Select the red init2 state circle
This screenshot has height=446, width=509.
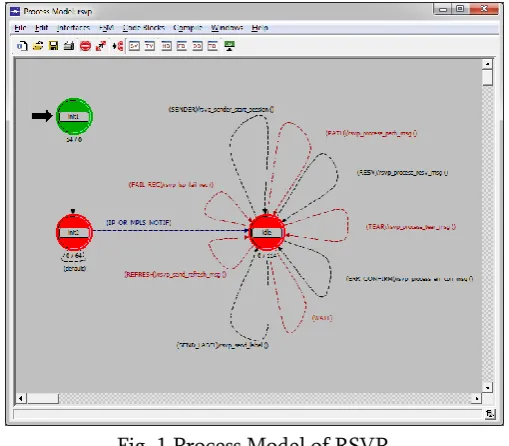click(x=74, y=232)
